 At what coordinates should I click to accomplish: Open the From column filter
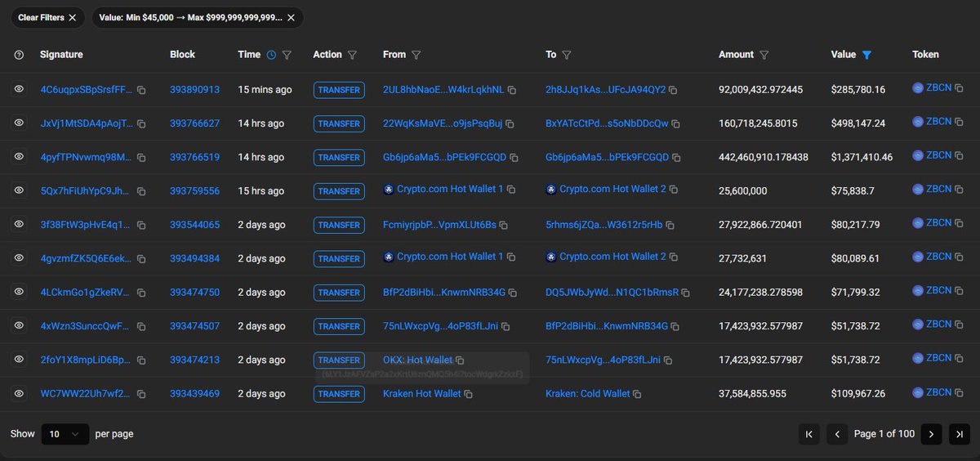pos(416,55)
